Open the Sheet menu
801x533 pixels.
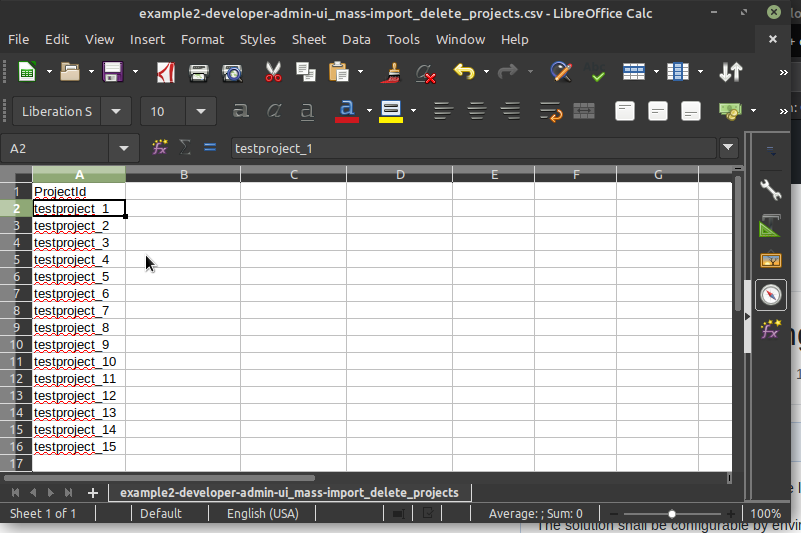[x=309, y=39]
